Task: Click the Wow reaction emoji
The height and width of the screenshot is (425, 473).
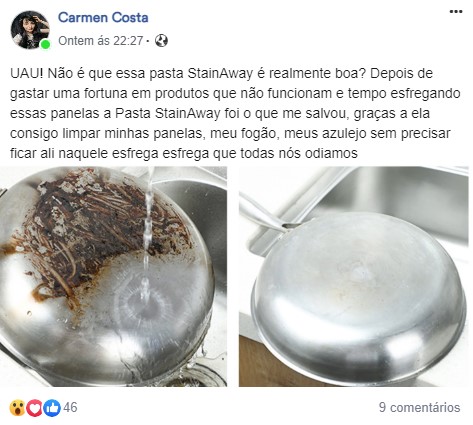Action: coord(17,408)
